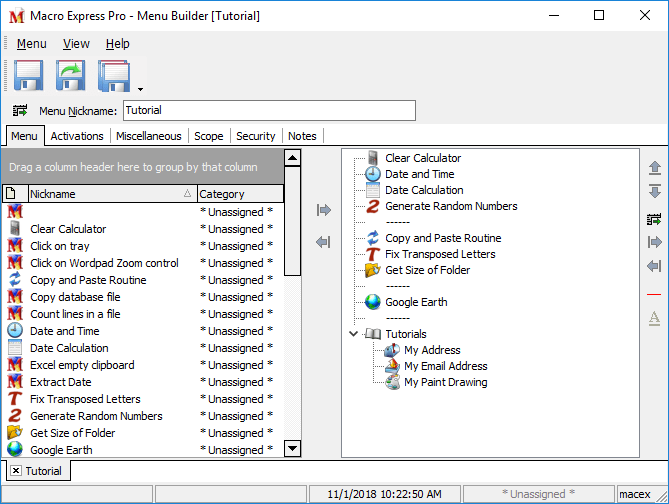Click the Save with green arrow toolbar icon
The height and width of the screenshot is (504, 669).
tap(70, 76)
